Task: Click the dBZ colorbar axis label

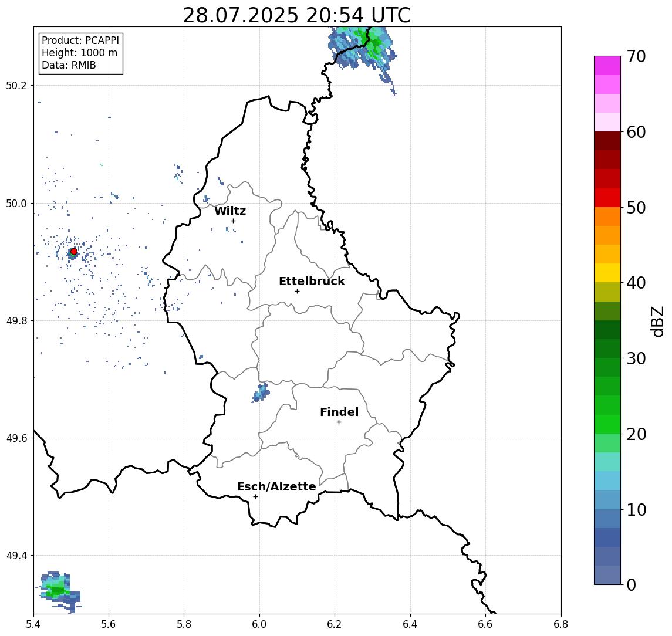Action: tap(657, 321)
